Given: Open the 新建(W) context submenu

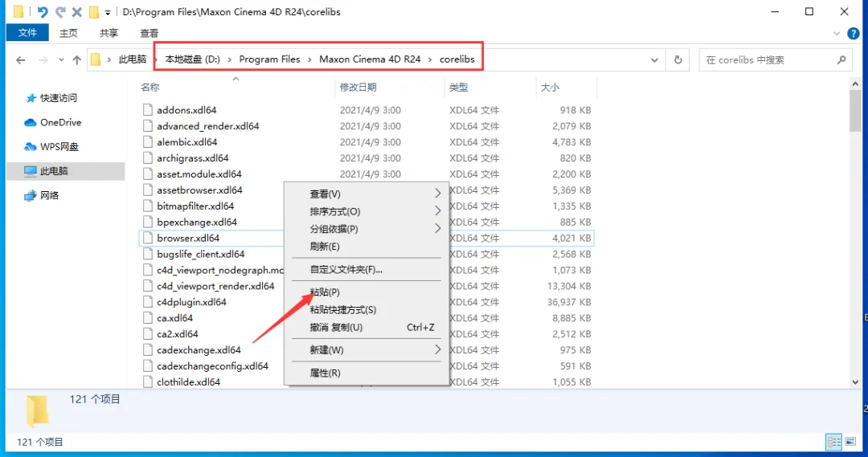Looking at the screenshot, I should (x=366, y=350).
